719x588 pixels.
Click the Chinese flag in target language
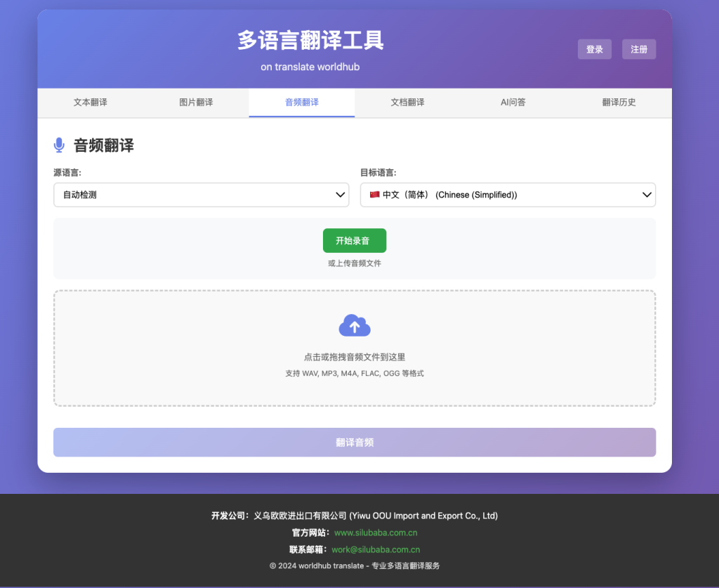[374, 195]
